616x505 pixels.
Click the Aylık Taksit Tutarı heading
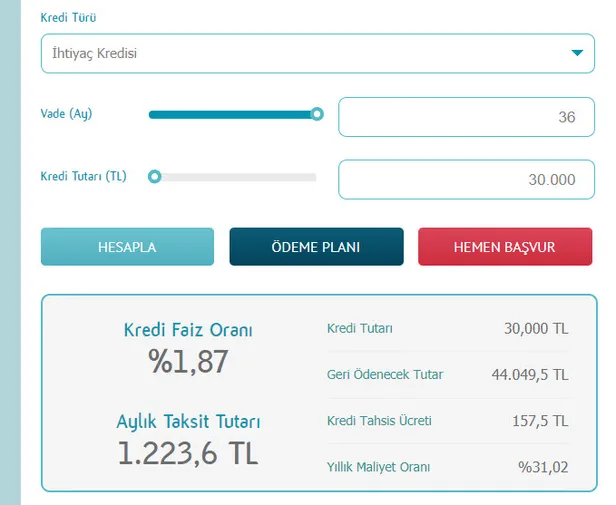point(188,422)
